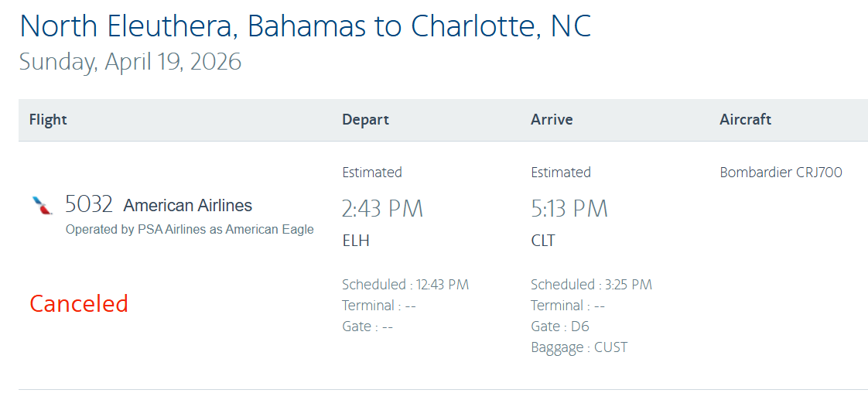Click the estimated departure time 2:43 PM
Screen dimensions: 868x400
click(x=382, y=208)
